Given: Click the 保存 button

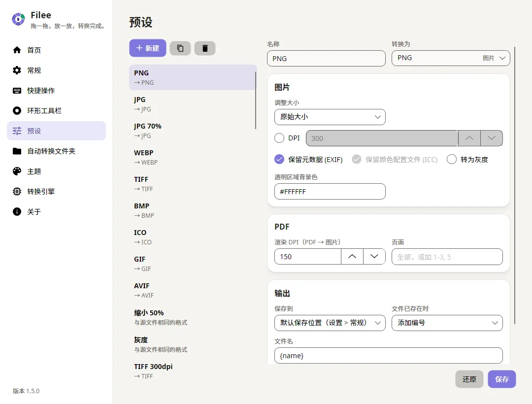Looking at the screenshot, I should [502, 379].
